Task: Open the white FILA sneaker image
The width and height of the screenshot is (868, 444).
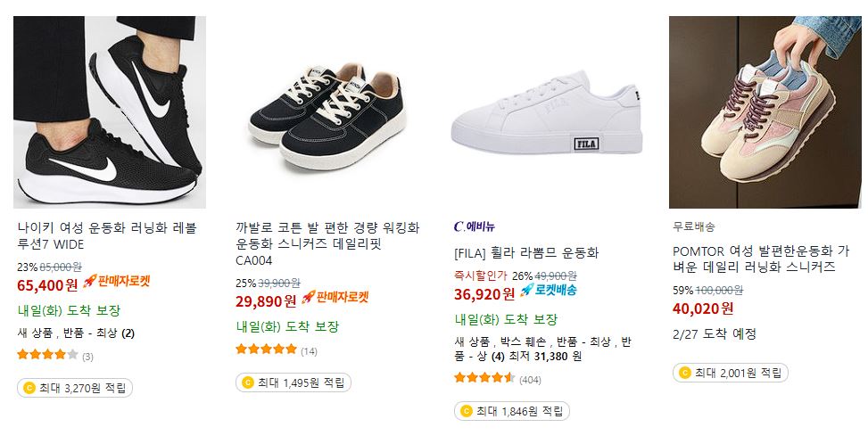Action: tap(546, 112)
